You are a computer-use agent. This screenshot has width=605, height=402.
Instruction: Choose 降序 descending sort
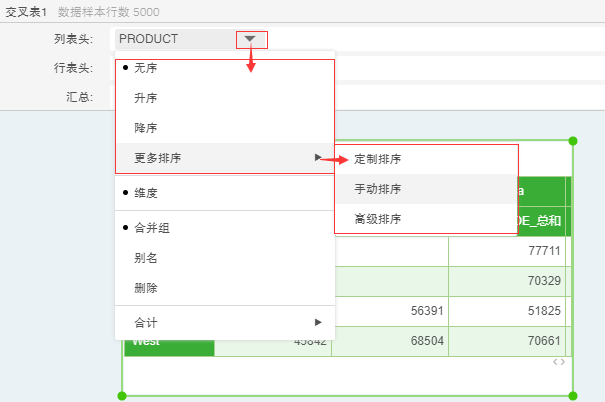point(146,128)
